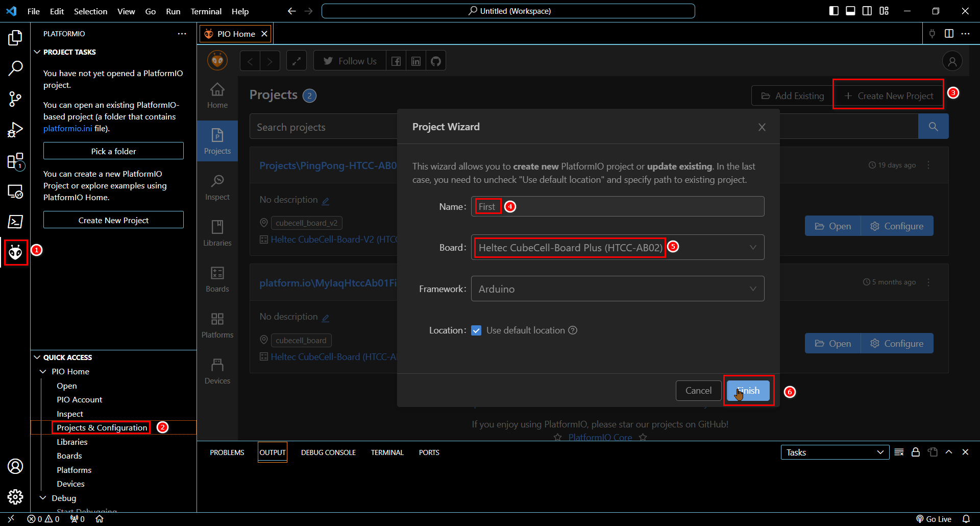Click the PIO Home back arrow
Image resolution: width=980 pixels, height=526 pixels.
(x=250, y=61)
